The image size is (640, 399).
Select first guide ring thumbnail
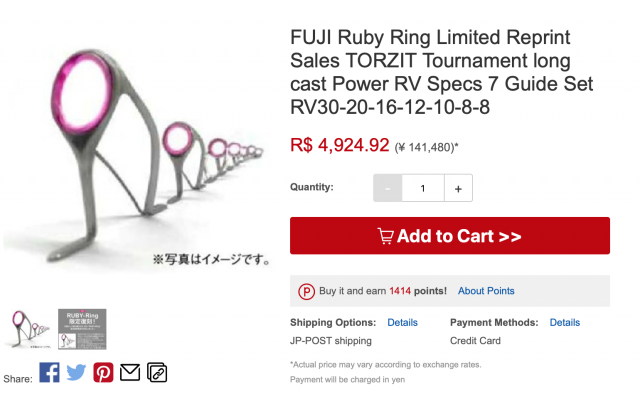[29, 329]
